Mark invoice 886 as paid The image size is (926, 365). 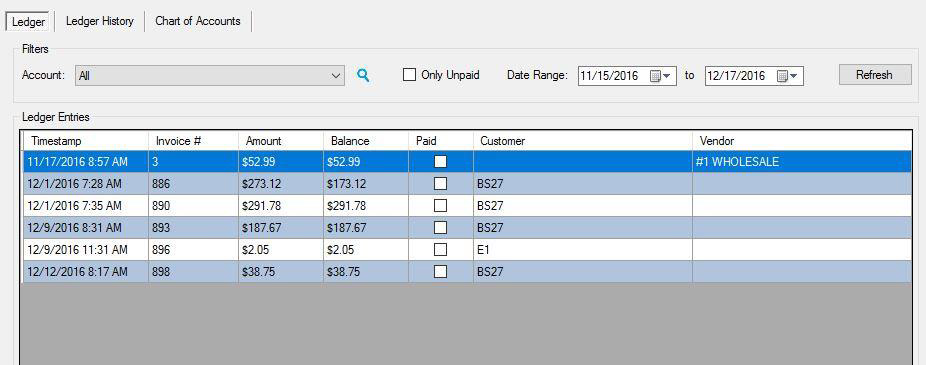coord(441,184)
